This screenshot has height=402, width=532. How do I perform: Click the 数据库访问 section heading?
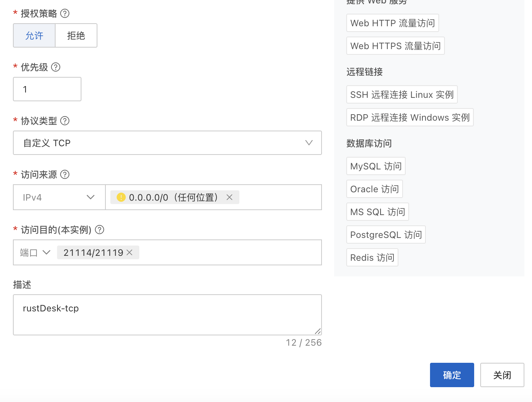369,144
